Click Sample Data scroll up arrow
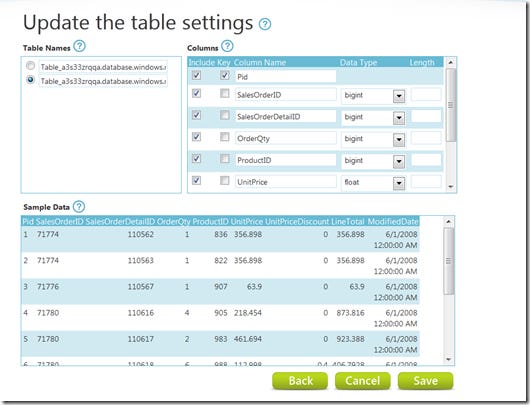 coord(449,222)
